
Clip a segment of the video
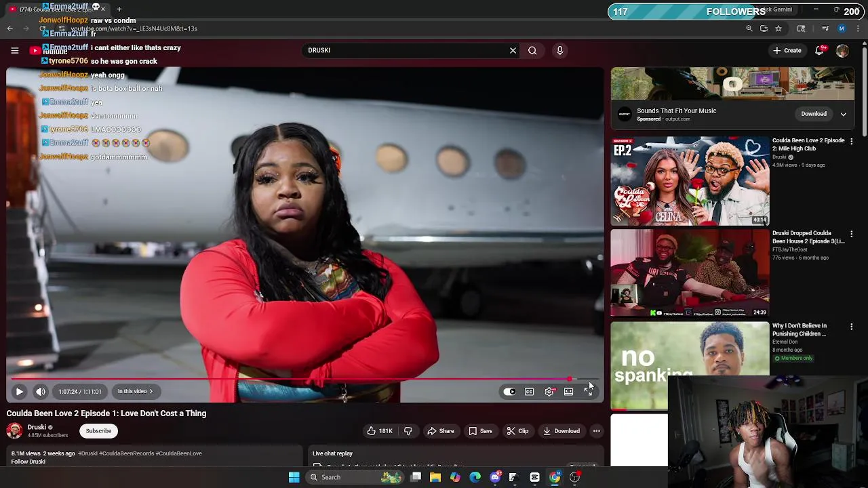[x=517, y=431]
